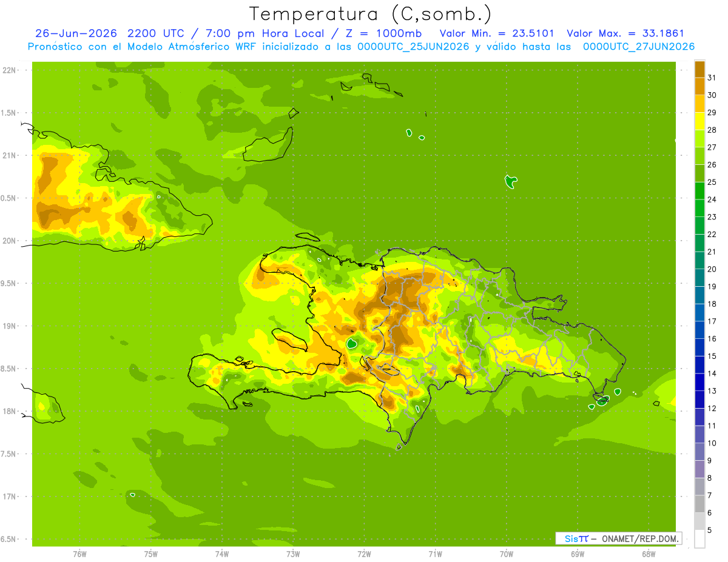Click the legend label '10'
The width and height of the screenshot is (728, 562).
pyautogui.click(x=712, y=443)
